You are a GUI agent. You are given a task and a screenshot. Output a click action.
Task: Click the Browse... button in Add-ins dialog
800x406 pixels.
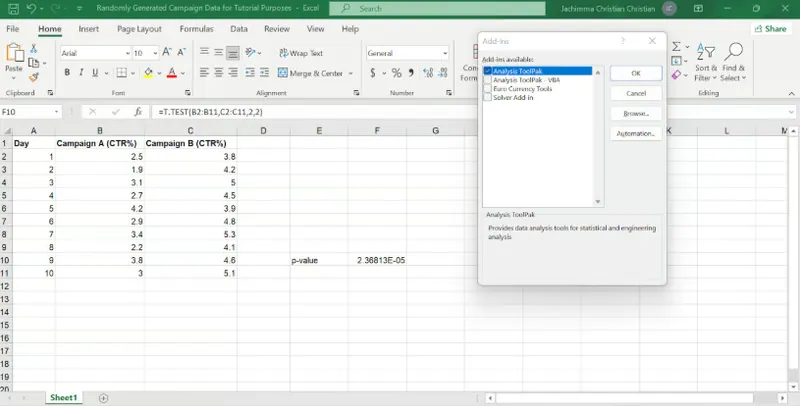[635, 113]
